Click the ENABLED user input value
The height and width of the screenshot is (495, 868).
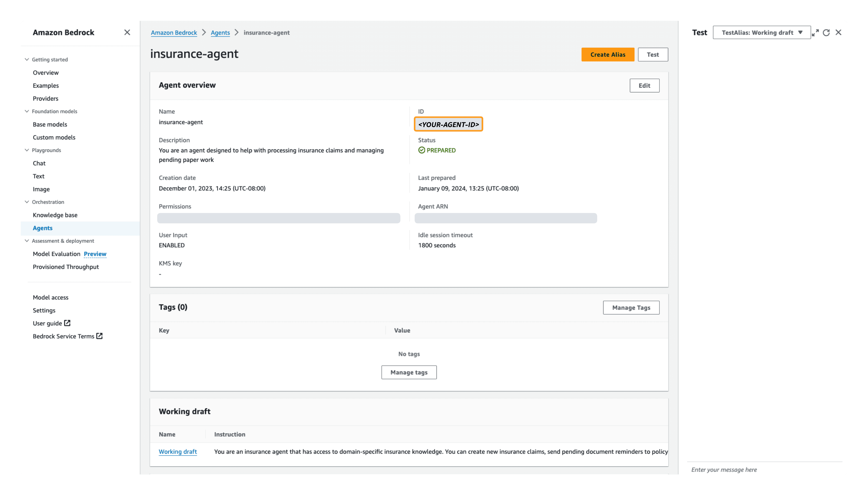(x=171, y=245)
